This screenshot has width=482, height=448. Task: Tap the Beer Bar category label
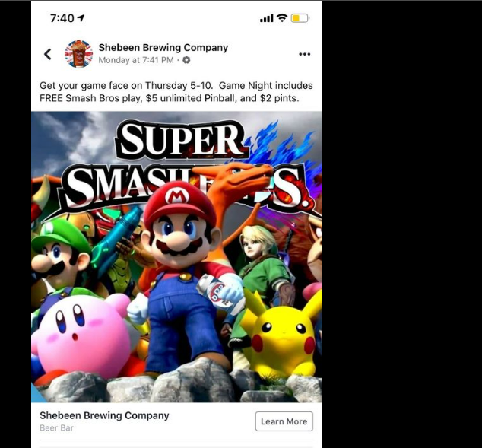click(56, 428)
